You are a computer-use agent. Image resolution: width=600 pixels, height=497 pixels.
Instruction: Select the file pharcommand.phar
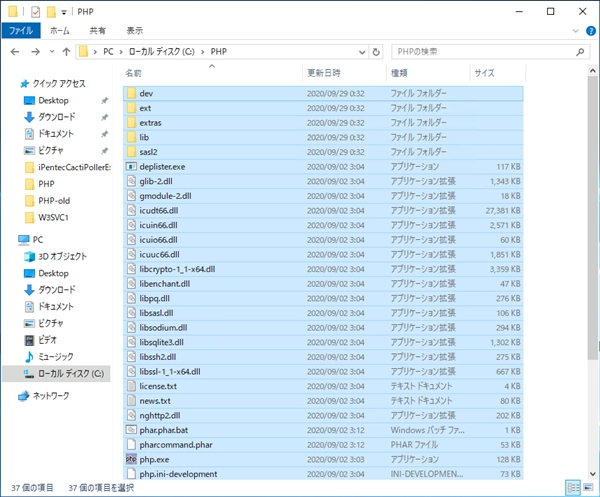(323, 445)
